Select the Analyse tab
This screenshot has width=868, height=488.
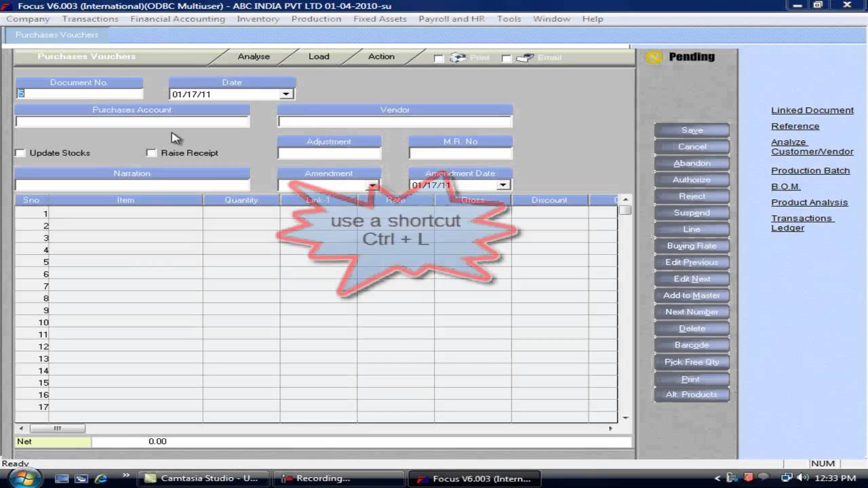[x=254, y=57]
